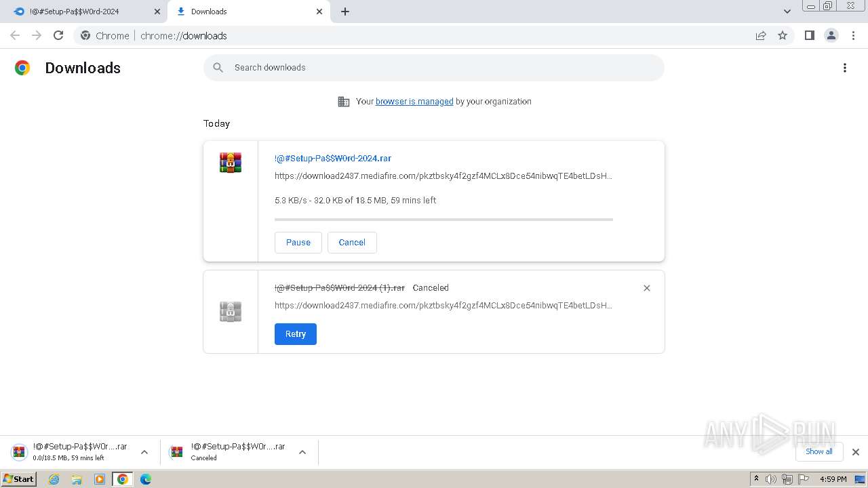Open Windows Media Player from taskbar
Screen dimensions: 868x488
click(x=100, y=479)
